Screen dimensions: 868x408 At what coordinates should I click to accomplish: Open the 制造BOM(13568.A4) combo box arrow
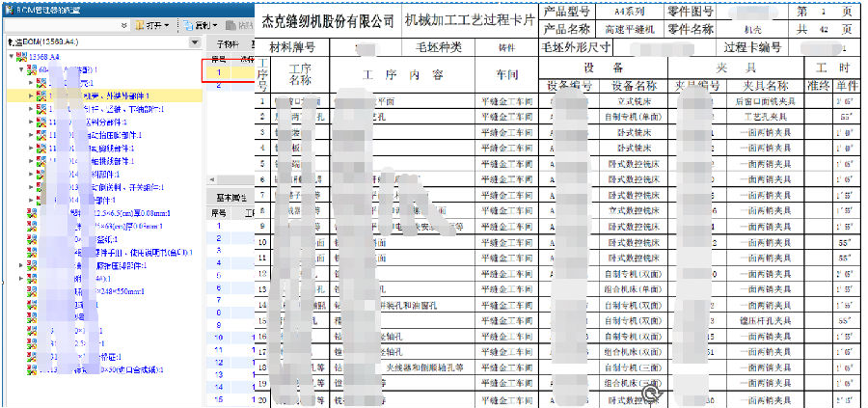[x=195, y=42]
